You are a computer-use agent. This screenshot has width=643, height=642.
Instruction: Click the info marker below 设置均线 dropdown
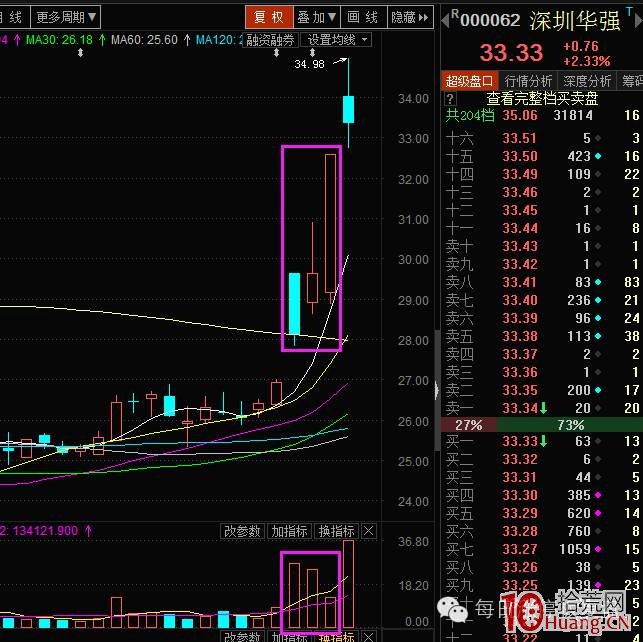pos(312,52)
